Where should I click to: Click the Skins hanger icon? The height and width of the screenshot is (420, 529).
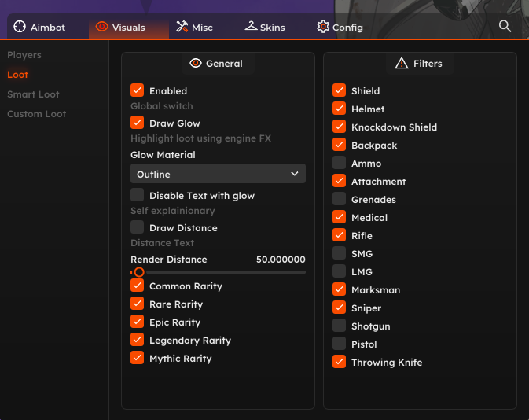[x=252, y=27]
